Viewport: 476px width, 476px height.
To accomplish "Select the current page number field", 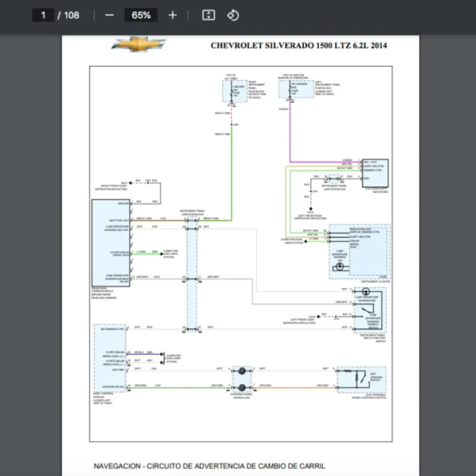I will (43, 15).
